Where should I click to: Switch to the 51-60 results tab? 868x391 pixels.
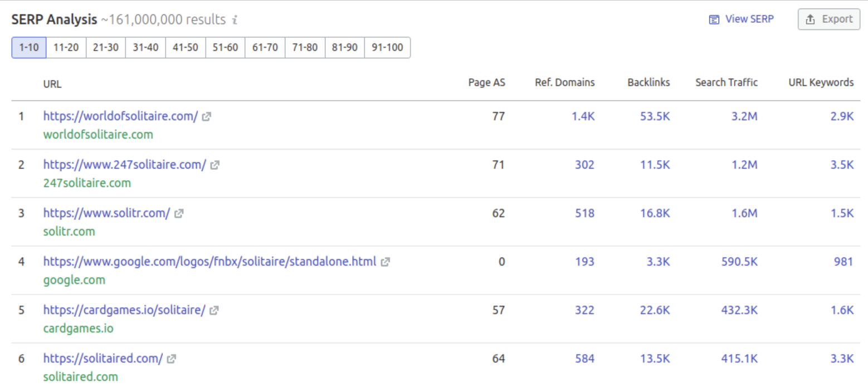[226, 48]
